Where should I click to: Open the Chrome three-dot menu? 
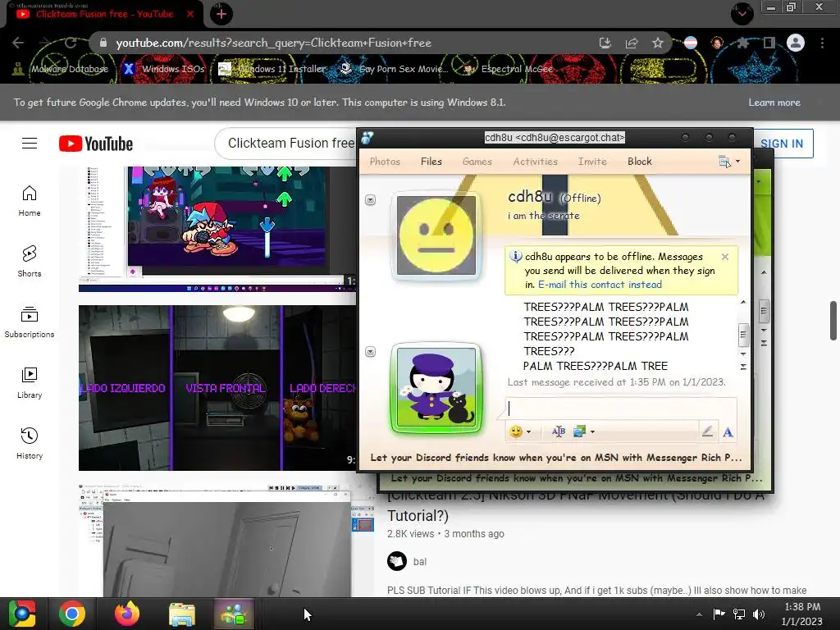click(x=822, y=43)
